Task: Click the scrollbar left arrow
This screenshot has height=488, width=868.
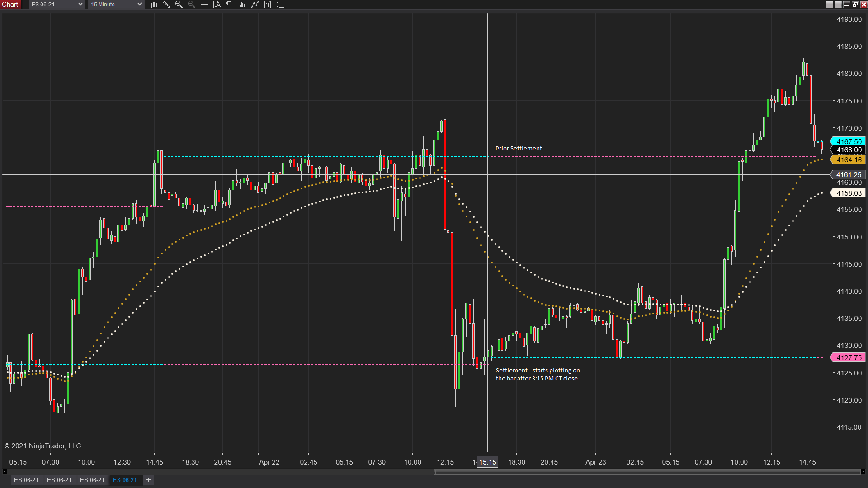Action: (x=5, y=472)
